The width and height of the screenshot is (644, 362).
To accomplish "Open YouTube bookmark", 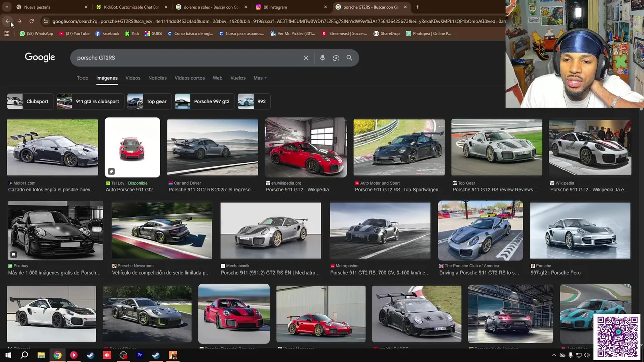I will pos(74,34).
